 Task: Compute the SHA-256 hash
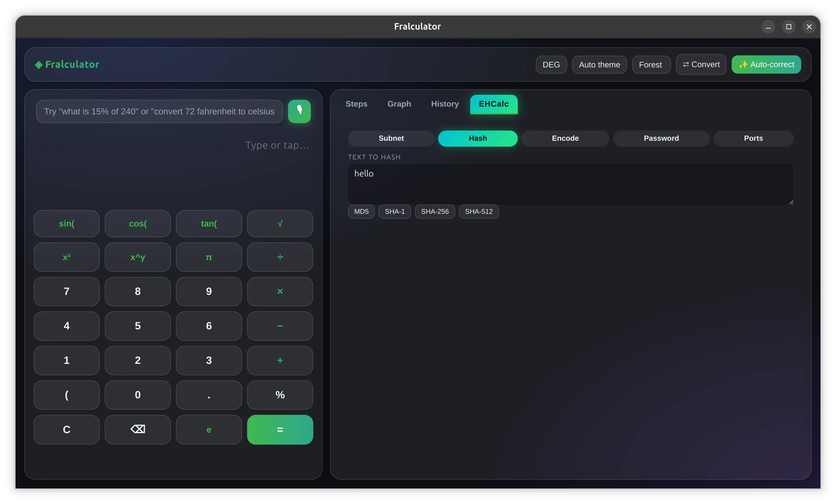434,212
